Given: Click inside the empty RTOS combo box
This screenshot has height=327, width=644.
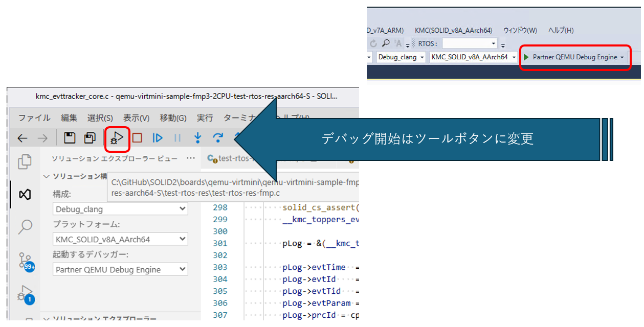Looking at the screenshot, I should (468, 43).
